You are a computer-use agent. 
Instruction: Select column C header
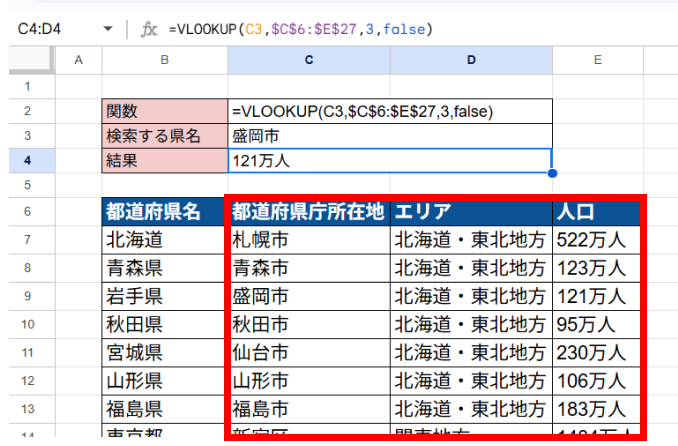coord(309,62)
